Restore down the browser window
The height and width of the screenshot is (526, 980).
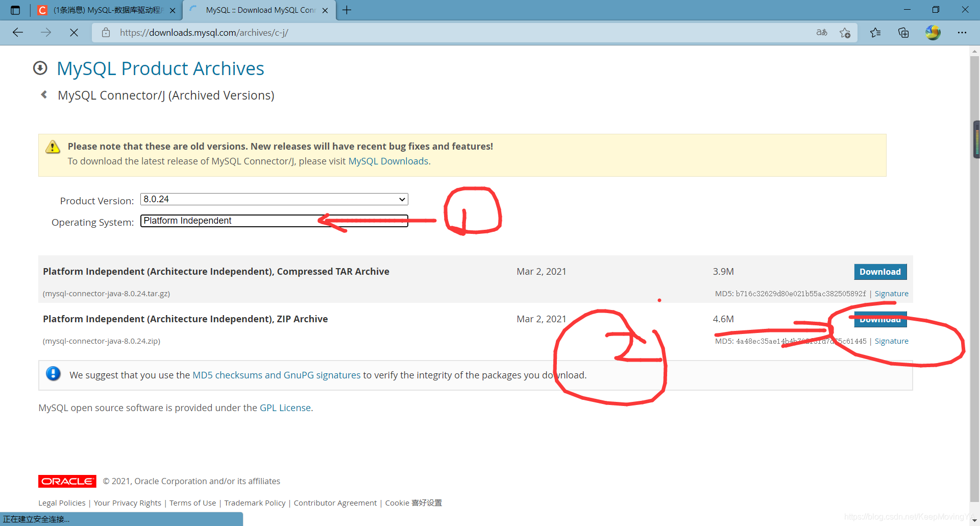pyautogui.click(x=936, y=10)
